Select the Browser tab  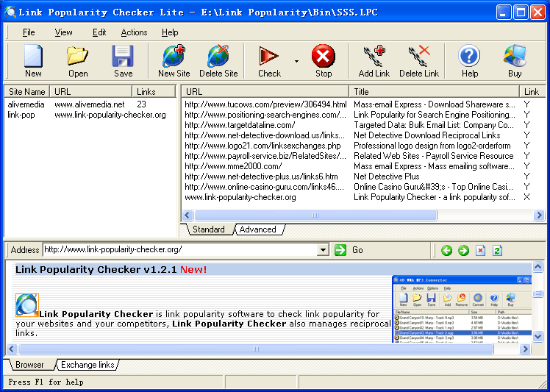tap(29, 365)
